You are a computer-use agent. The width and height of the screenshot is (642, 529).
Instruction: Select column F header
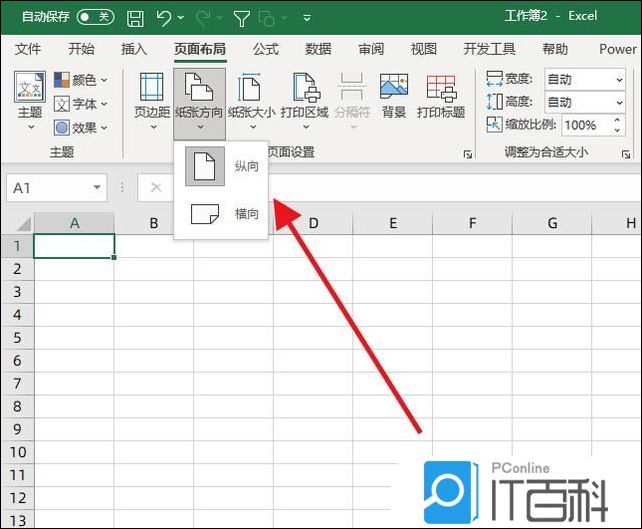pos(472,224)
